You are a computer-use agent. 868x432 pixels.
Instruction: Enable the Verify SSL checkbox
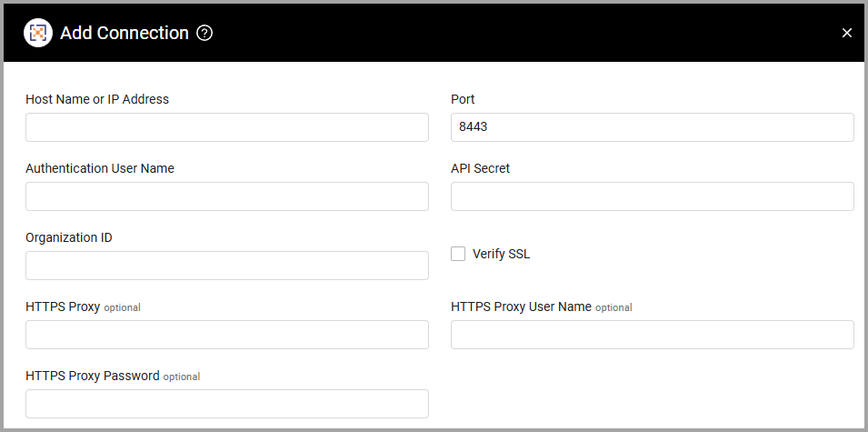point(458,255)
